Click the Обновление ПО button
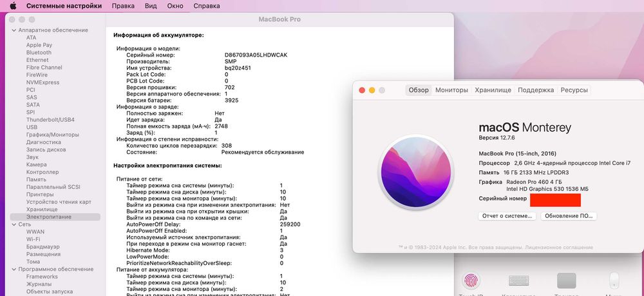644x296 pixels. click(569, 216)
